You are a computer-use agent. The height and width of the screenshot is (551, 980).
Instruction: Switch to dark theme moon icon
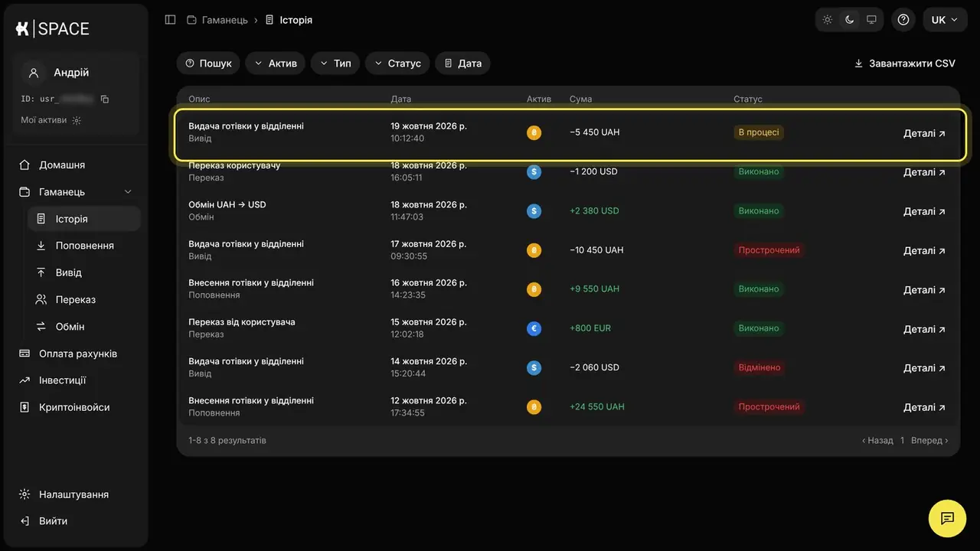850,20
